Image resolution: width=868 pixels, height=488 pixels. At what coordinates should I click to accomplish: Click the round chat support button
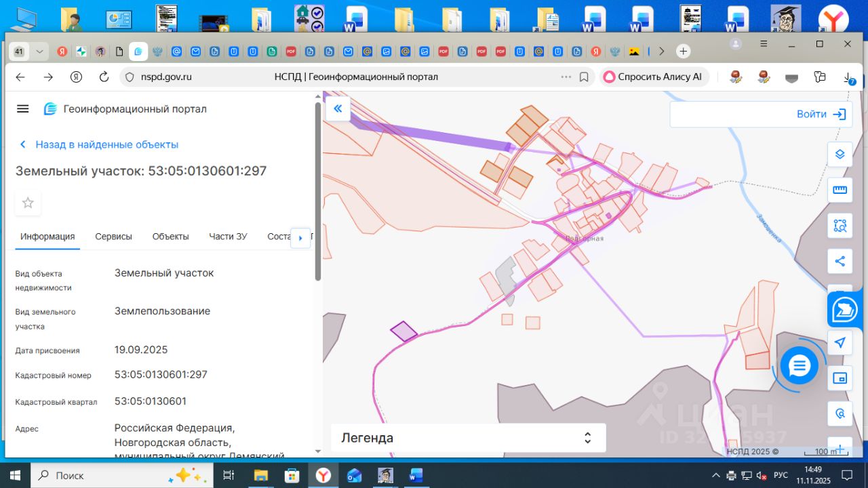pos(800,366)
